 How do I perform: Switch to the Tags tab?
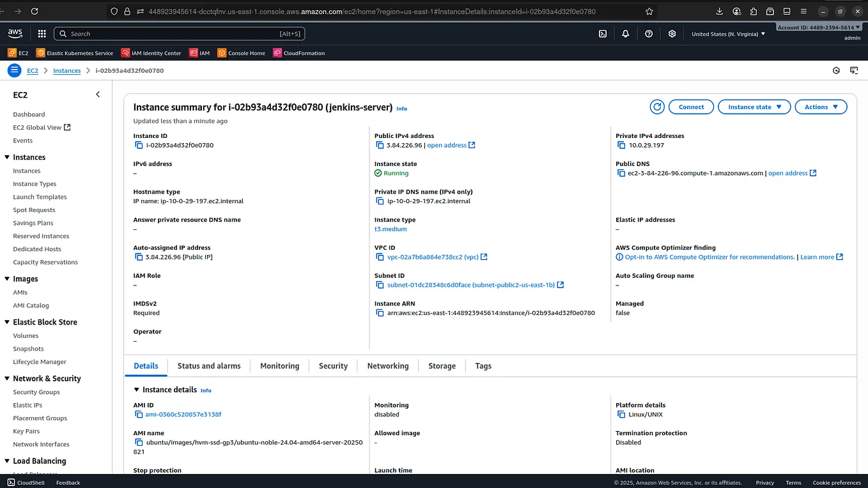[483, 365]
